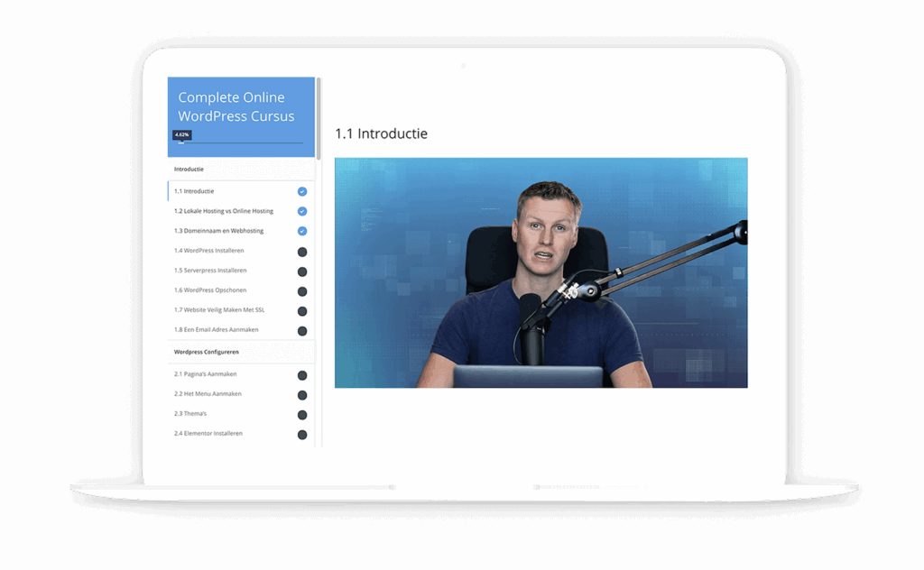Screen dimensions: 924x570
Task: Click the dot icon next to 1.8 Email Adres
Action: pos(302,331)
